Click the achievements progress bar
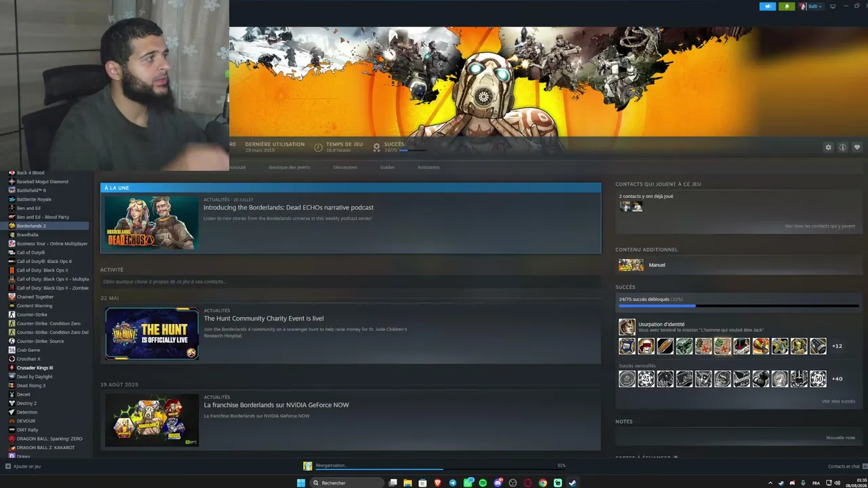The width and height of the screenshot is (868, 488). pyautogui.click(x=738, y=306)
